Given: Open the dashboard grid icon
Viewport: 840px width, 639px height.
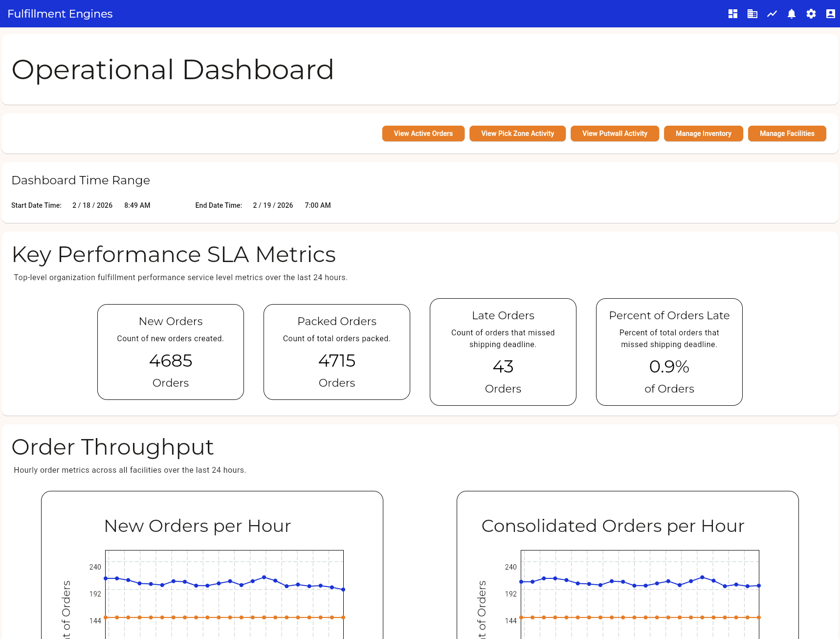Looking at the screenshot, I should [732, 14].
